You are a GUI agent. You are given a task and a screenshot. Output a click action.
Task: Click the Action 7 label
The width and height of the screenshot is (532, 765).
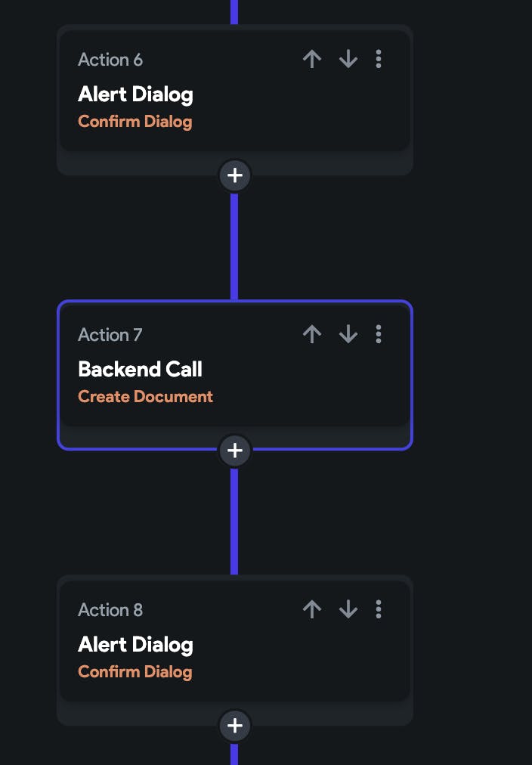point(110,334)
